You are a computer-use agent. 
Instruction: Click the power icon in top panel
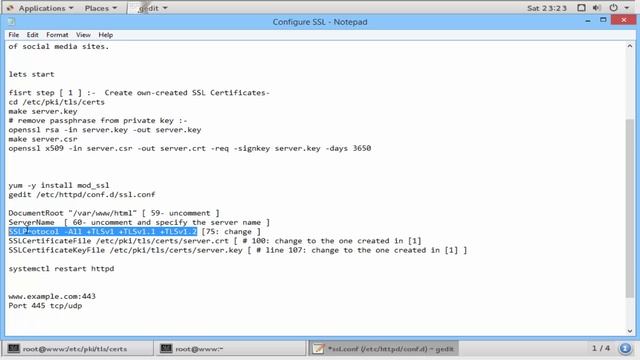click(613, 8)
